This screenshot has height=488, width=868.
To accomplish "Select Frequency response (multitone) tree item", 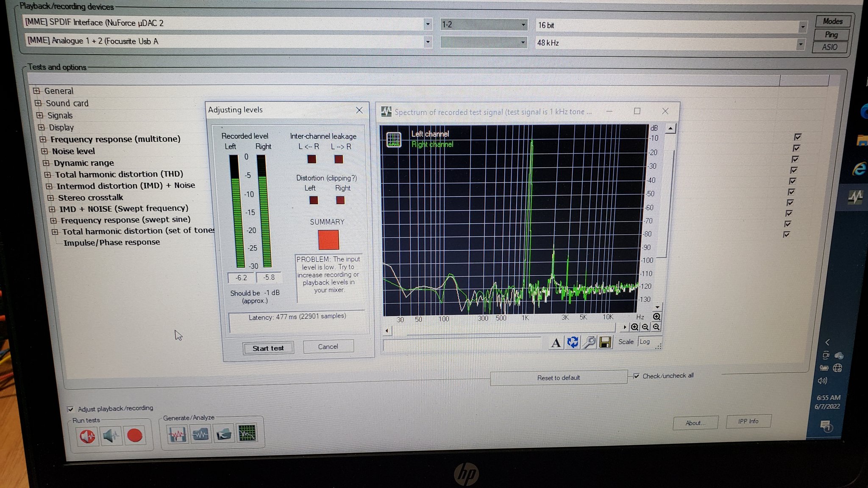I will point(115,139).
